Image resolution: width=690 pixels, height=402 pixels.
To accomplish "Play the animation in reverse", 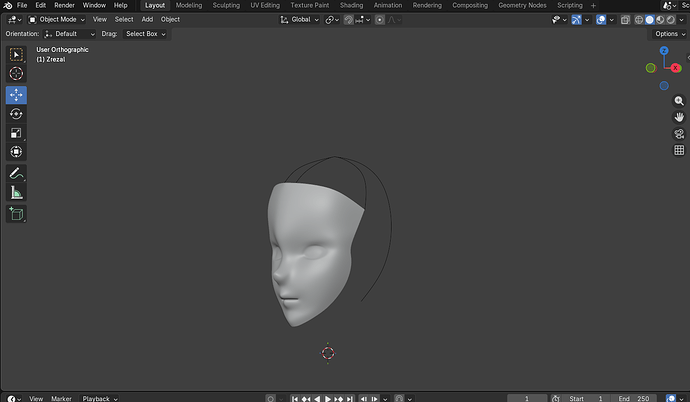I will click(x=317, y=398).
